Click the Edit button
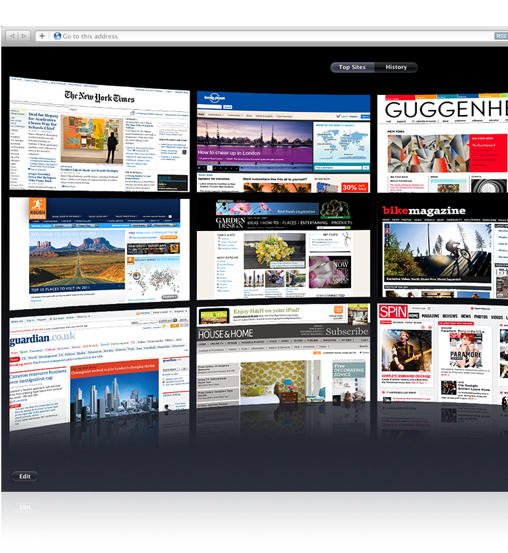This screenshot has height=553, width=508. pyautogui.click(x=25, y=476)
